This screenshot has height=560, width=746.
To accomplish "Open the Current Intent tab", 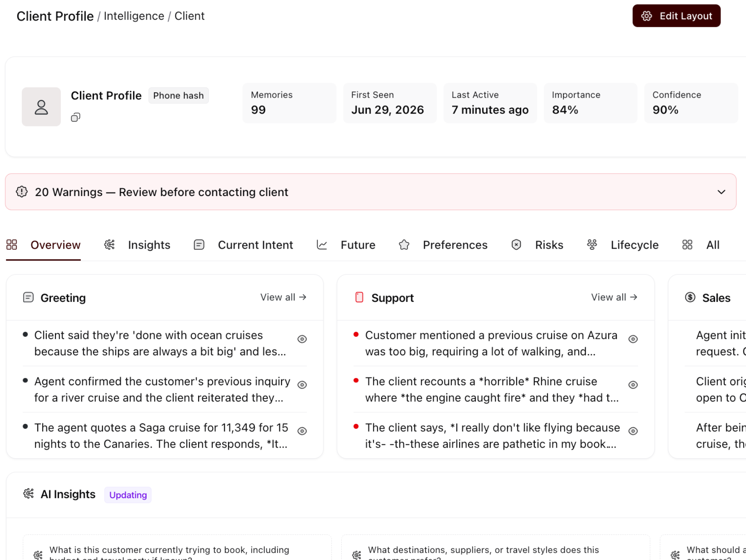I will (x=243, y=245).
